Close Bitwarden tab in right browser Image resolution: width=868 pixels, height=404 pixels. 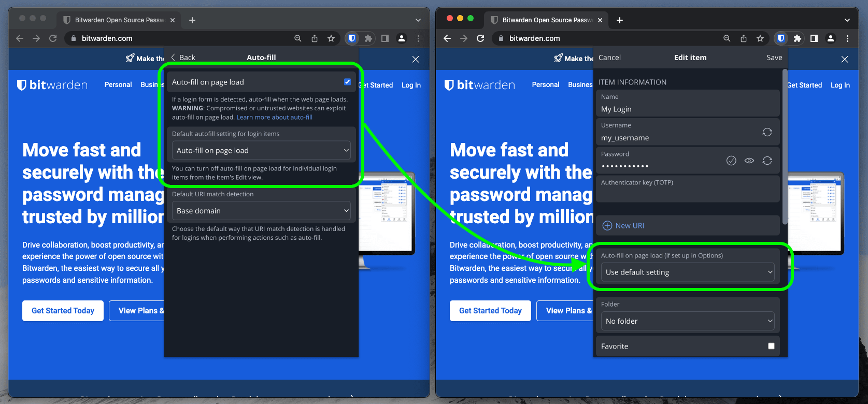click(600, 20)
